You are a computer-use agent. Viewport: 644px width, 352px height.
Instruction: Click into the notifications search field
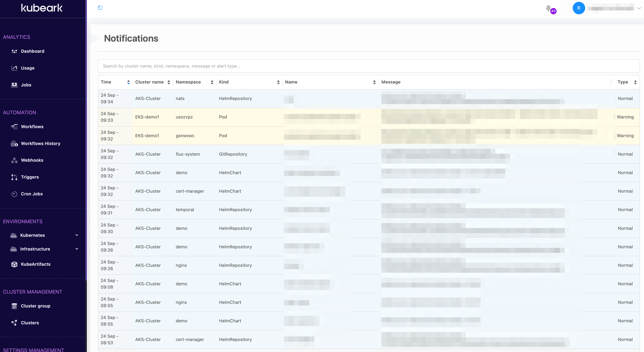click(369, 66)
